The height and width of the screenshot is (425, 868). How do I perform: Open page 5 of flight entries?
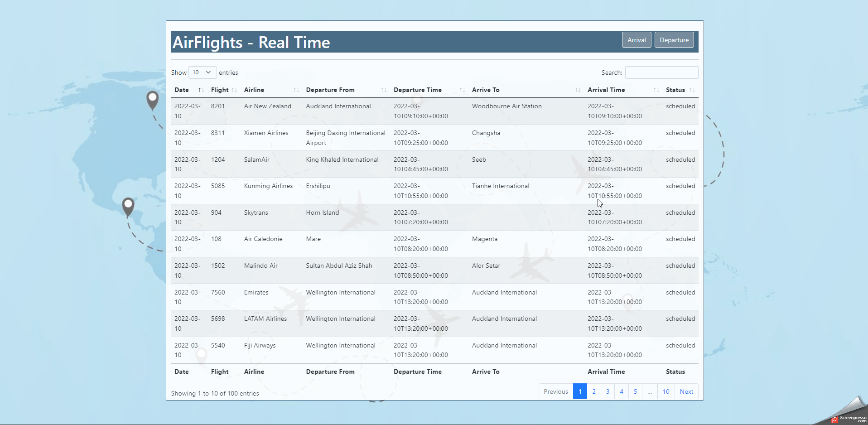pos(635,391)
